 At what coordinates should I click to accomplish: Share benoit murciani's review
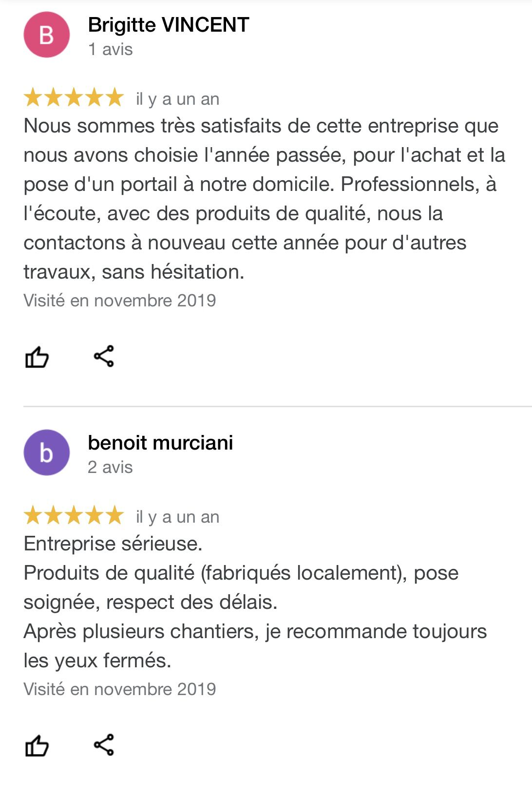104,745
